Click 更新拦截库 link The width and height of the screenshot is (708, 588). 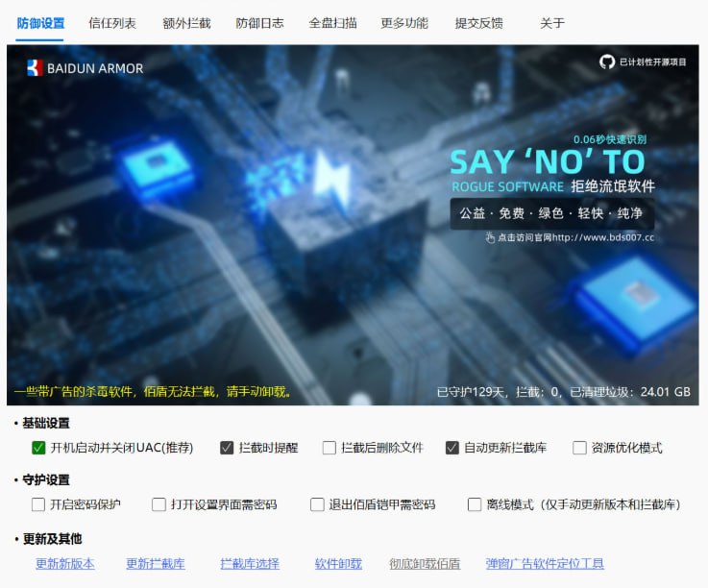156,564
